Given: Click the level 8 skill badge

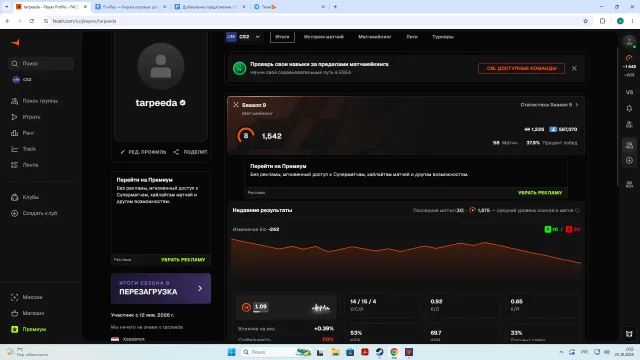Looking at the screenshot, I should click(x=246, y=136).
